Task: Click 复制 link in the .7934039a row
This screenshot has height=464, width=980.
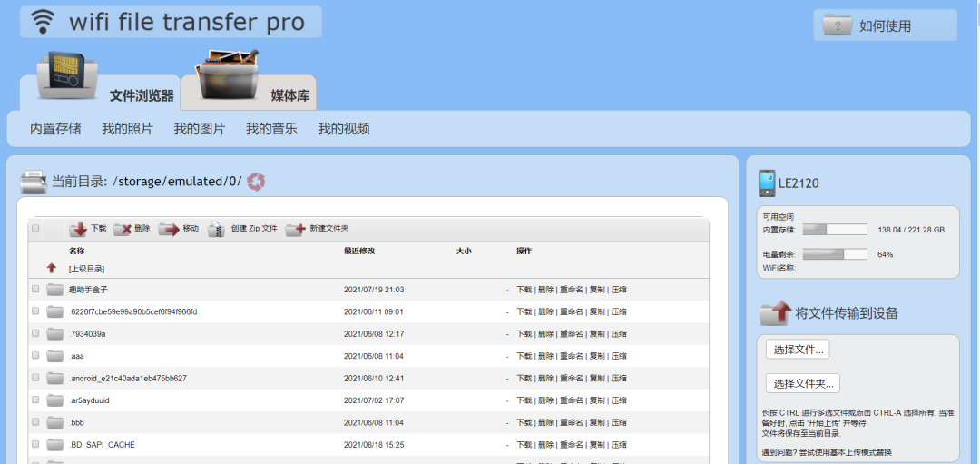Action: (x=597, y=334)
